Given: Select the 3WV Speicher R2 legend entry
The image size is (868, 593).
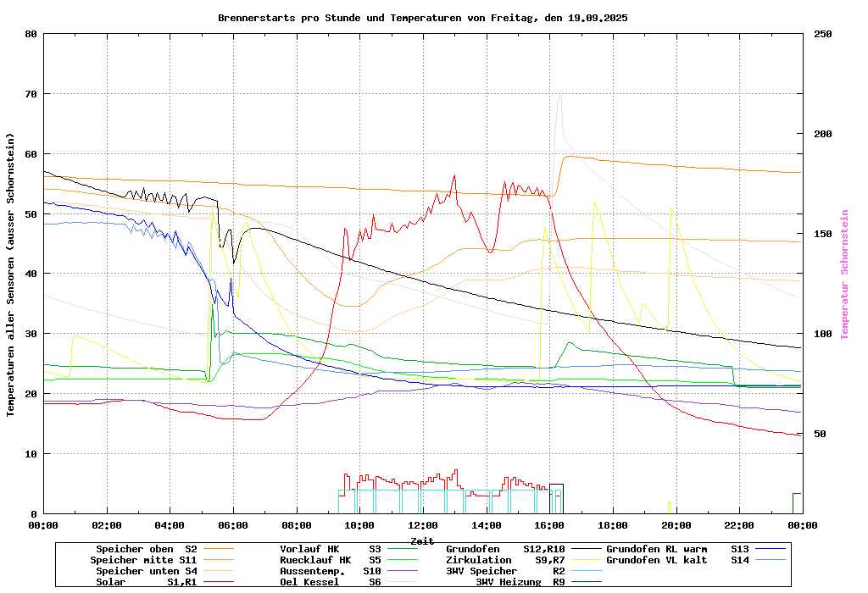Looking at the screenshot, I should (x=505, y=571).
